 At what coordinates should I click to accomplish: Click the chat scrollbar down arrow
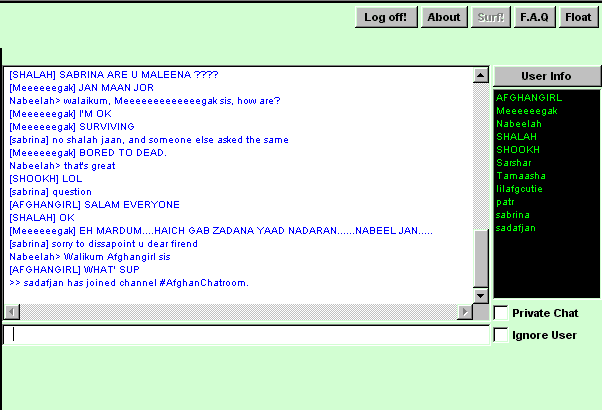tap(481, 293)
